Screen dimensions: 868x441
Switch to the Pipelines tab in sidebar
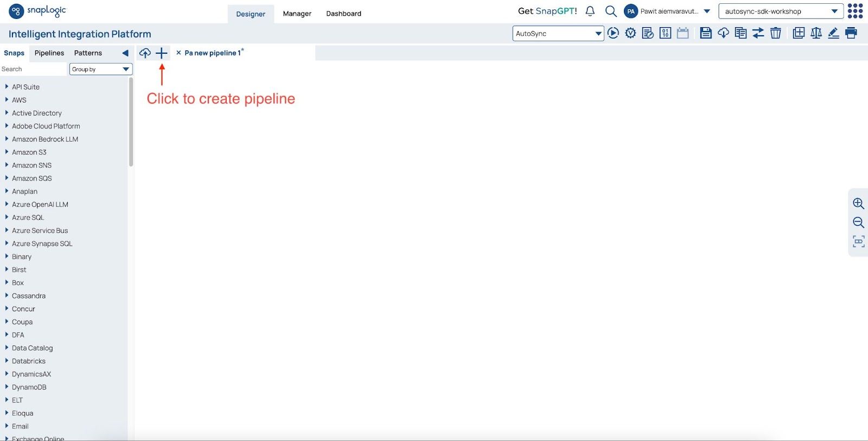pos(49,53)
